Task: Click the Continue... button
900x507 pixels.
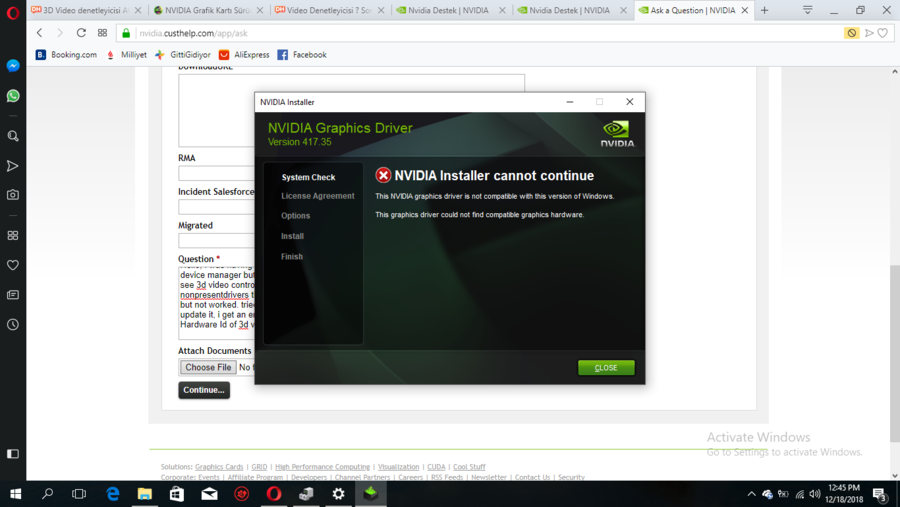Action: click(x=204, y=390)
